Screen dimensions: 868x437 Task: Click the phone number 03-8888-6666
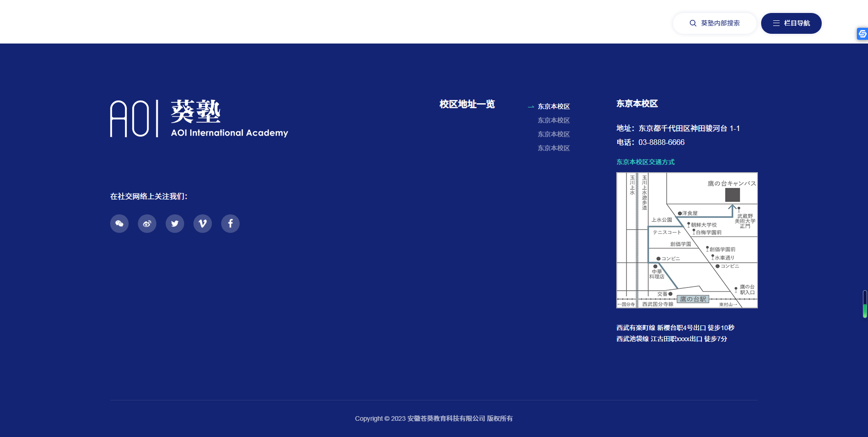(x=661, y=143)
